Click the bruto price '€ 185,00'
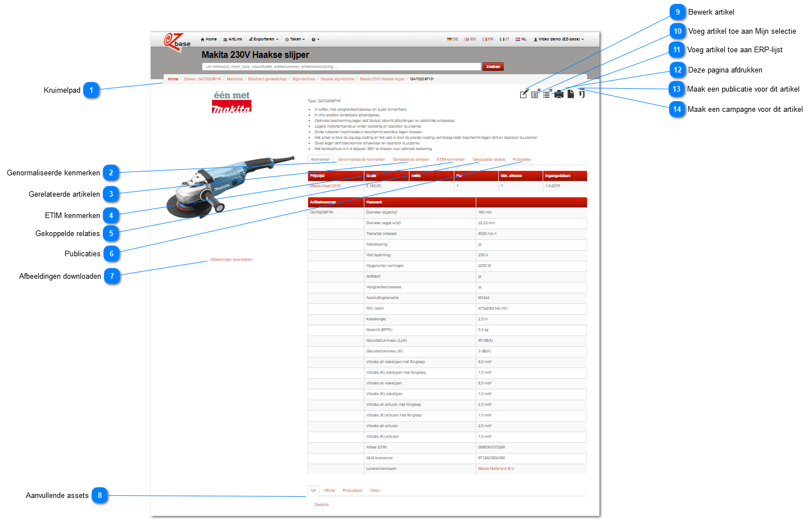 coord(373,186)
